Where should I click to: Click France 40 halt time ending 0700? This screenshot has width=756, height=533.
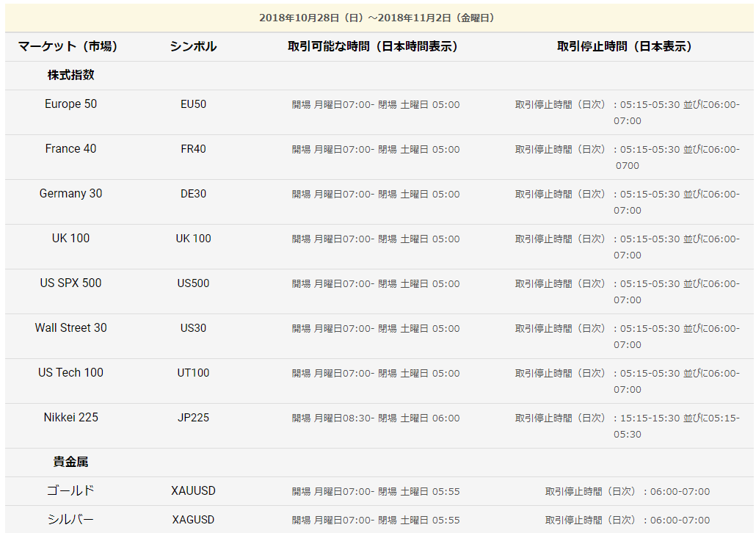[628, 157]
